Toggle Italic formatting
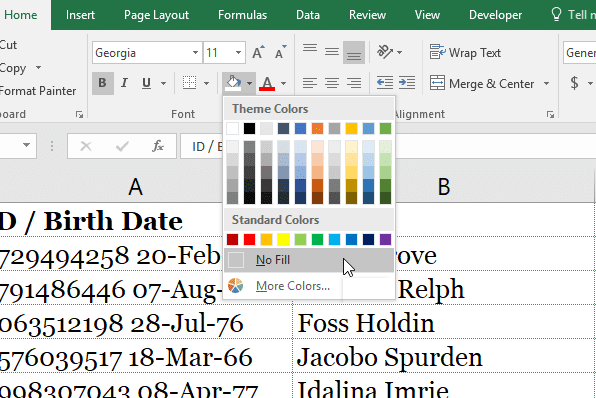Image resolution: width=596 pixels, height=398 pixels. [124, 83]
